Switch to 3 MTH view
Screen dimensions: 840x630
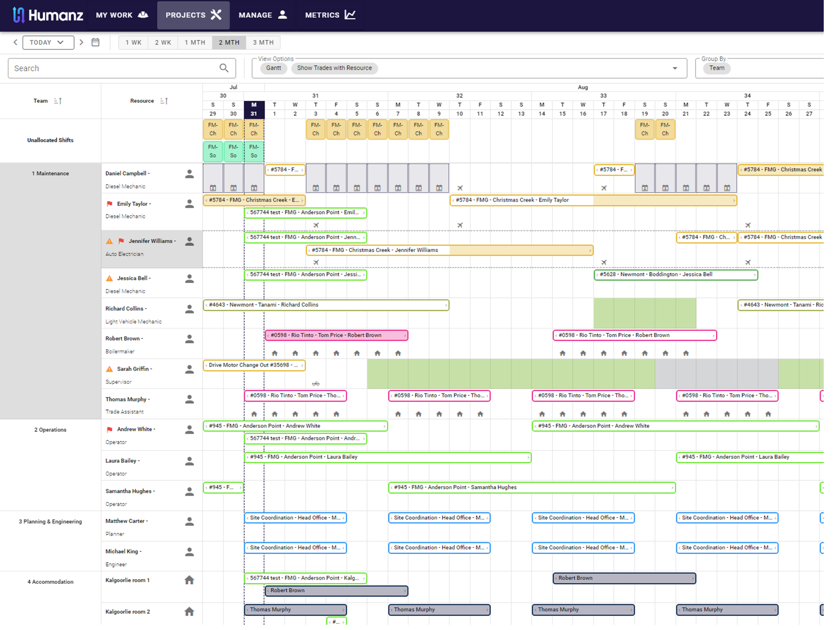pyautogui.click(x=263, y=43)
